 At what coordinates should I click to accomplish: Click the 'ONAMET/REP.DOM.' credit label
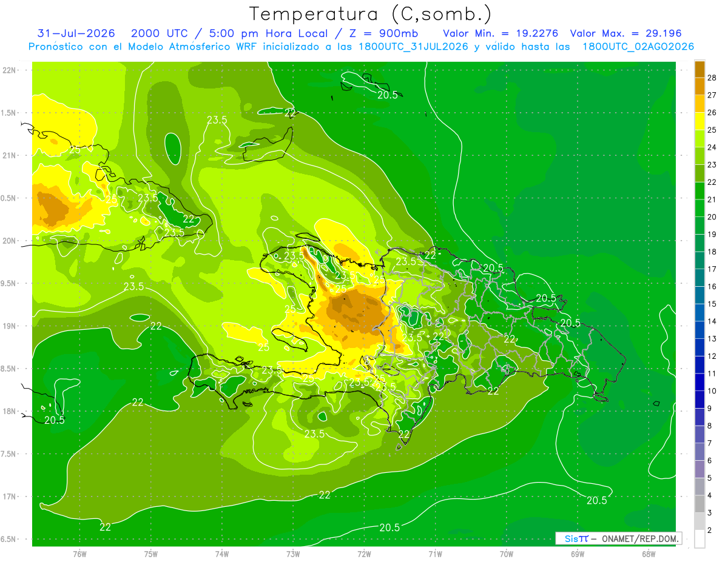[x=639, y=538]
